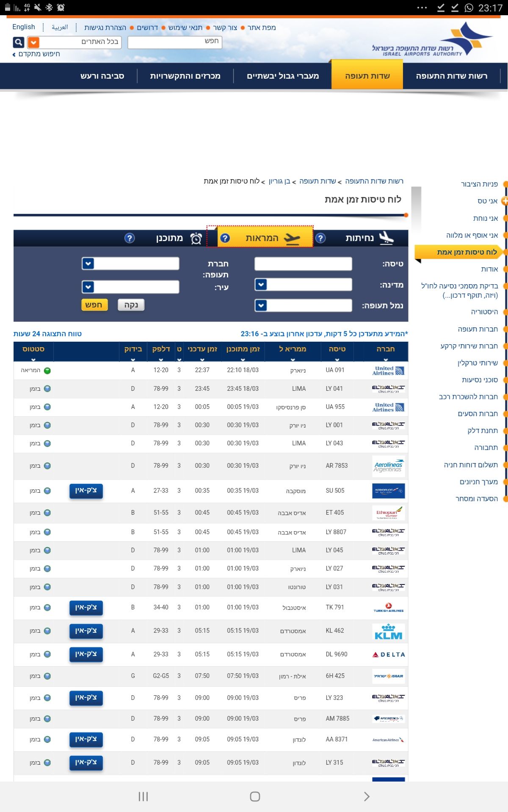Expand the I am flying sidebar item
Viewport: 508px width, 812px height.
[504, 201]
